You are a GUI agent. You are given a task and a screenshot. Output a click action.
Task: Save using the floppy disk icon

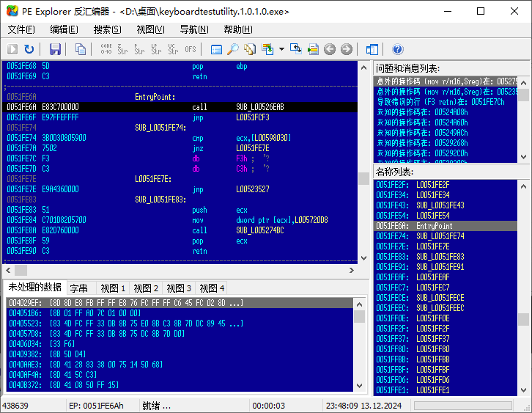click(x=55, y=49)
